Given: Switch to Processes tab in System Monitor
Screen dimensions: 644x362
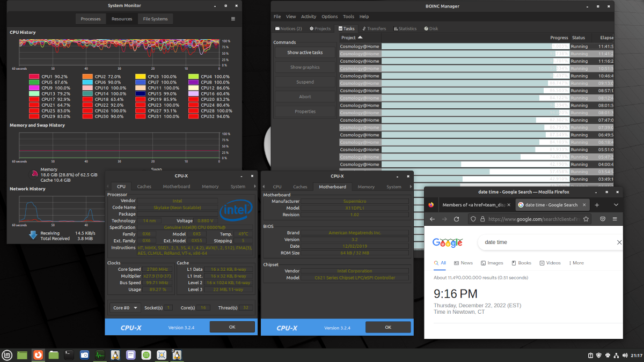Looking at the screenshot, I should point(91,19).
